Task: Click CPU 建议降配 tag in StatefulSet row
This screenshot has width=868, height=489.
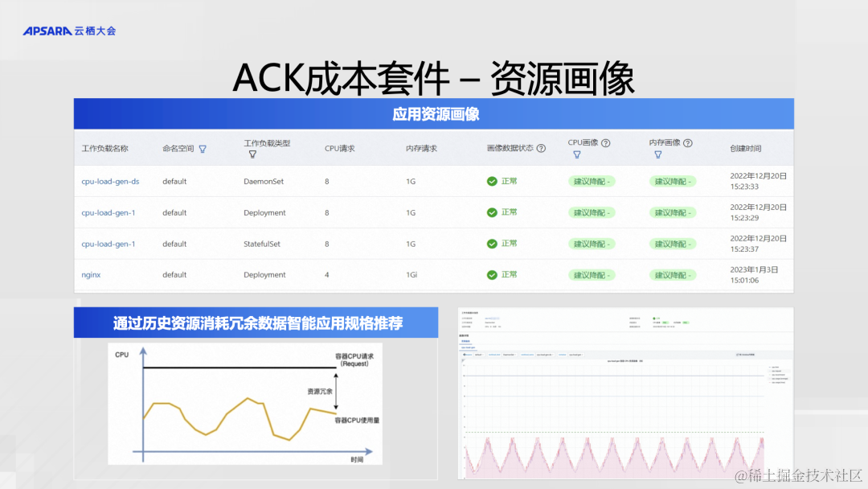Action: click(x=592, y=244)
